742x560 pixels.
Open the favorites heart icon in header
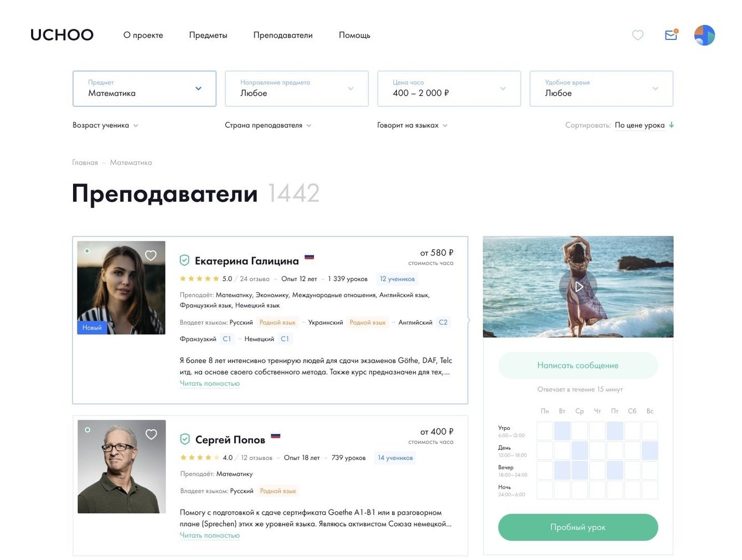pos(638,35)
